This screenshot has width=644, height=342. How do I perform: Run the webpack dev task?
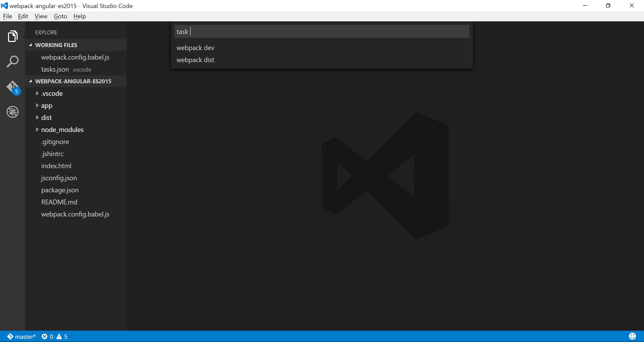pos(195,48)
